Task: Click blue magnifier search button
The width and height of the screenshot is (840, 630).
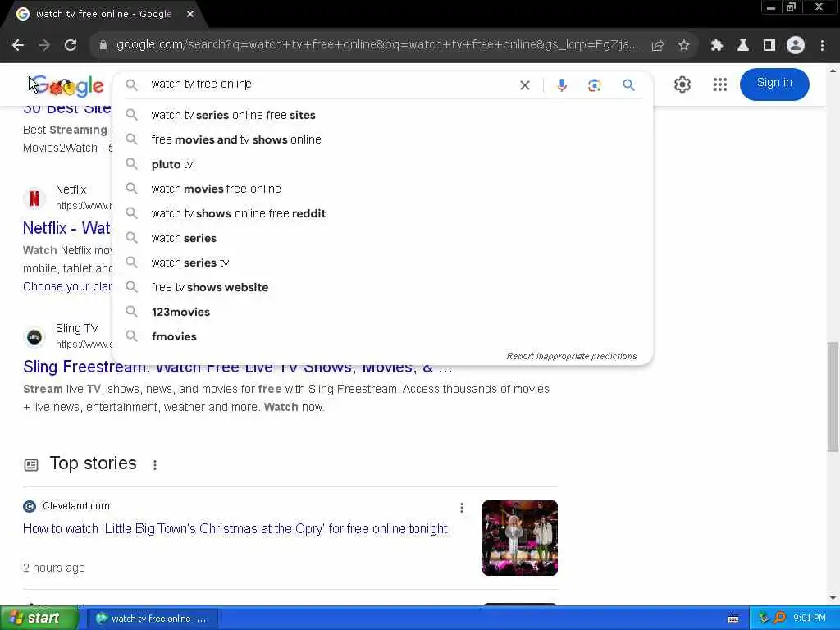Action: (x=629, y=84)
